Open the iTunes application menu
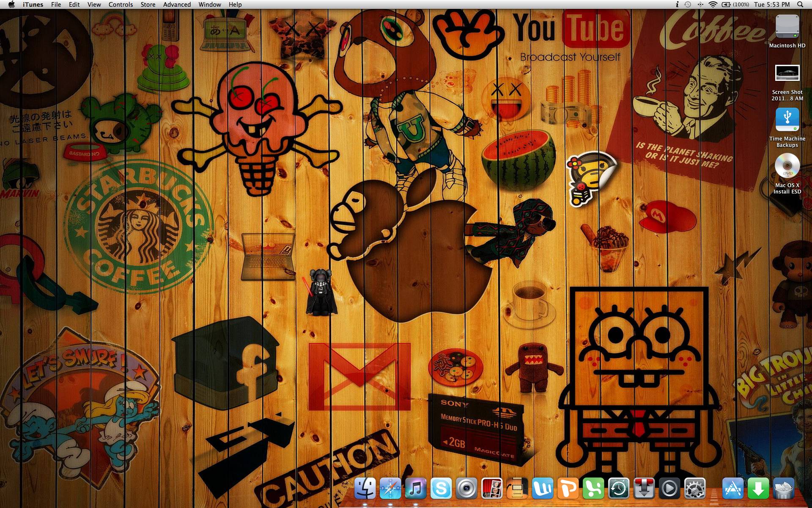 coord(33,5)
